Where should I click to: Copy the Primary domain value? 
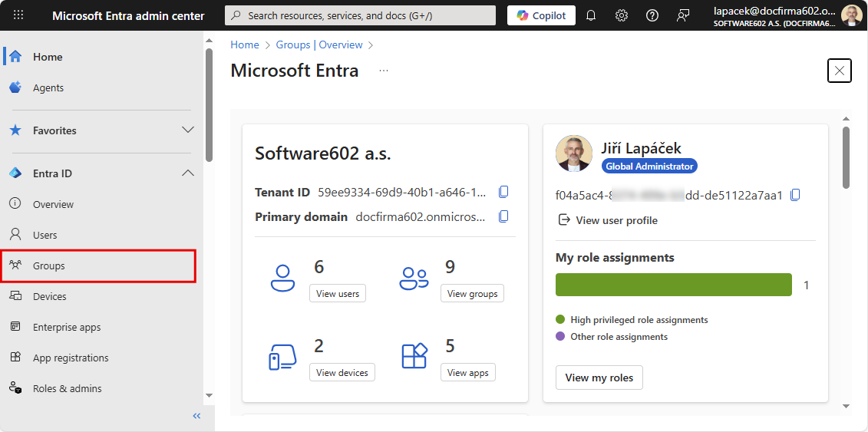click(x=503, y=216)
